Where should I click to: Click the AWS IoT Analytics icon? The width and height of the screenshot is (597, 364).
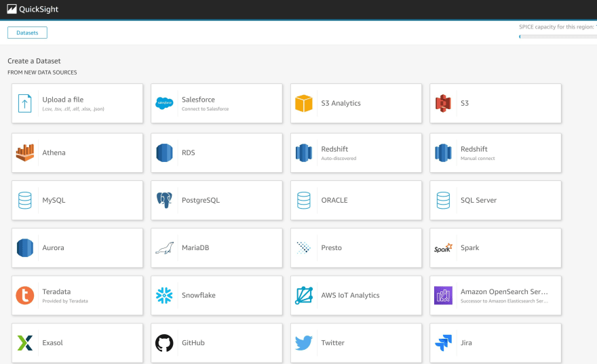click(x=303, y=296)
